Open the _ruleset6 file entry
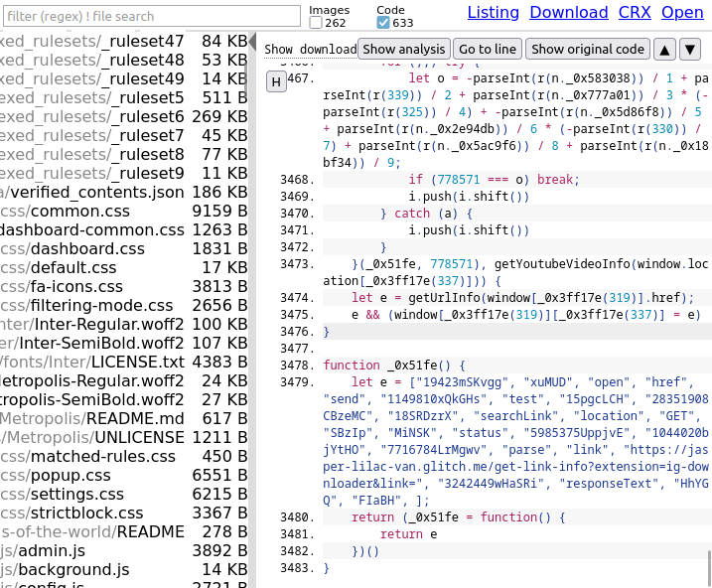712x588 pixels. (x=123, y=116)
